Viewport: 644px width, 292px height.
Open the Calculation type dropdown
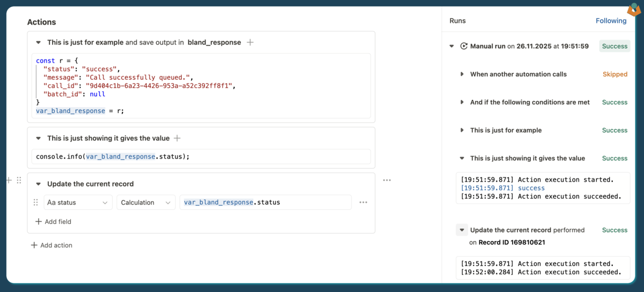(145, 203)
